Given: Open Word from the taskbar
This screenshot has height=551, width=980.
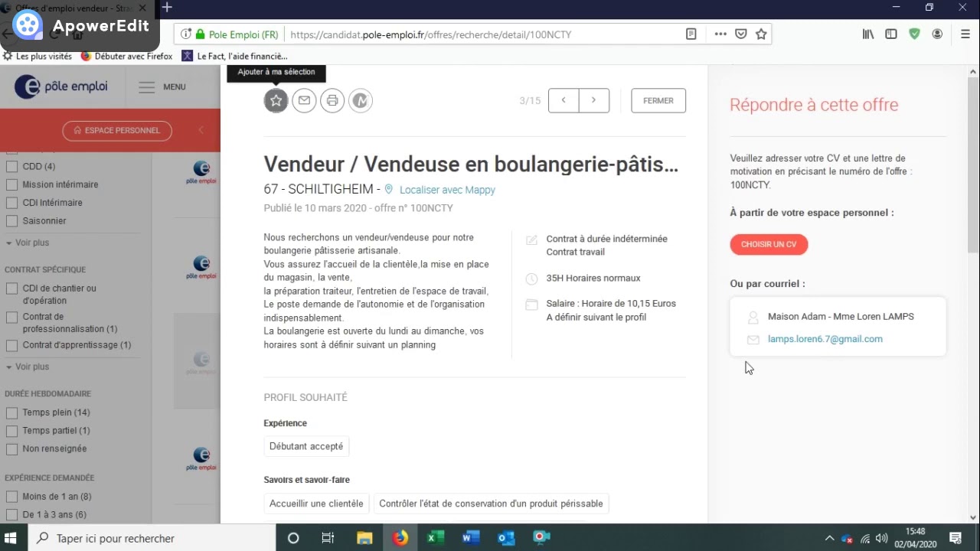Looking at the screenshot, I should click(471, 538).
